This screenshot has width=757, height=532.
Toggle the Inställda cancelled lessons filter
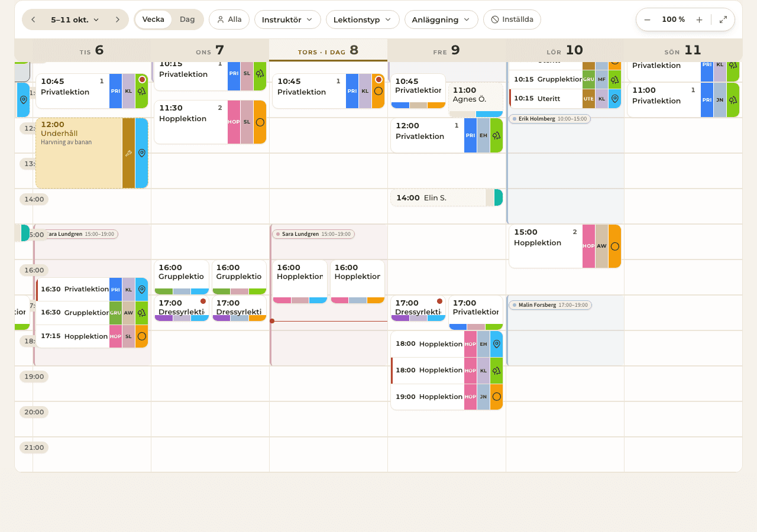512,20
